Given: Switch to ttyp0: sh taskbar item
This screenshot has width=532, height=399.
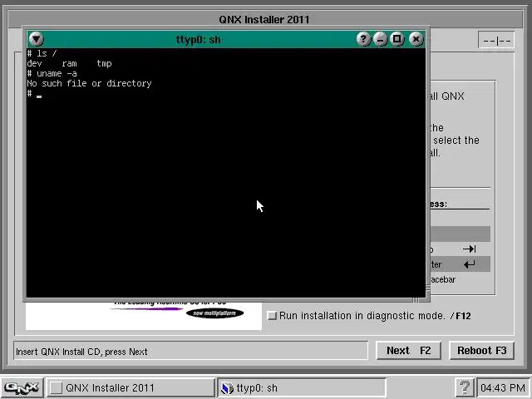Looking at the screenshot, I should (x=301, y=387).
